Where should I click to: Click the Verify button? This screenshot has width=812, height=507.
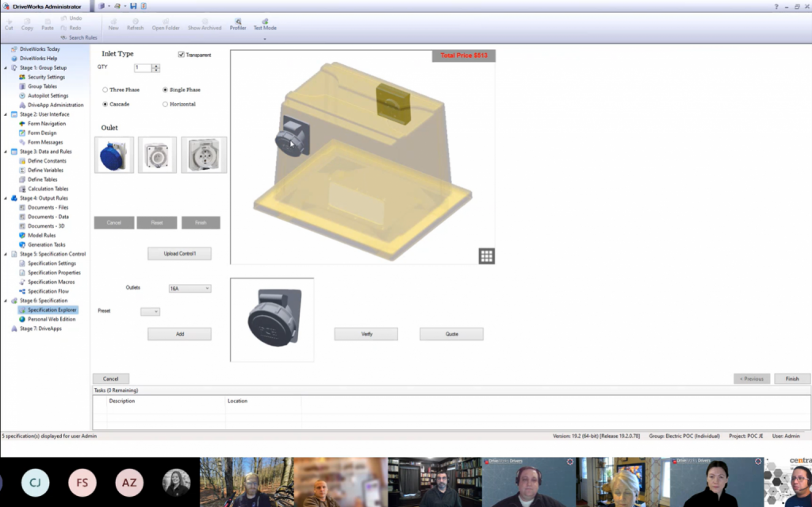(366, 334)
